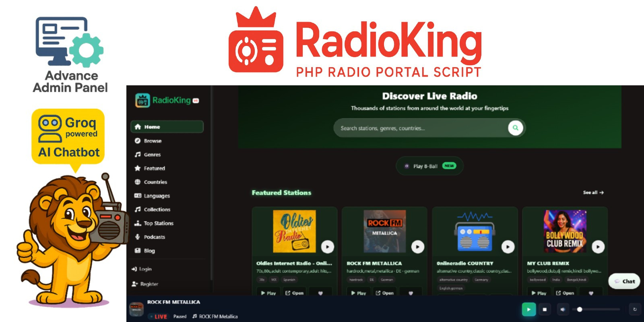Click the Spanish tag on Oldies card

coord(289,280)
